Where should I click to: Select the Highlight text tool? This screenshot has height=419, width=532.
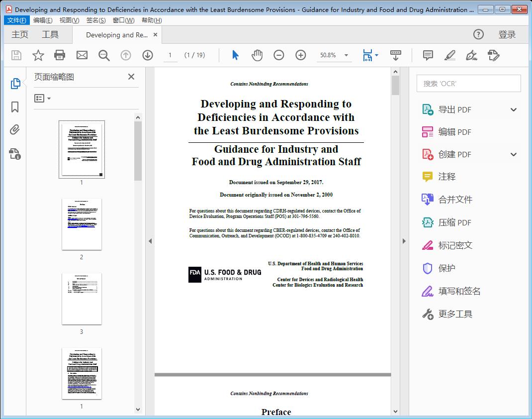tap(449, 55)
